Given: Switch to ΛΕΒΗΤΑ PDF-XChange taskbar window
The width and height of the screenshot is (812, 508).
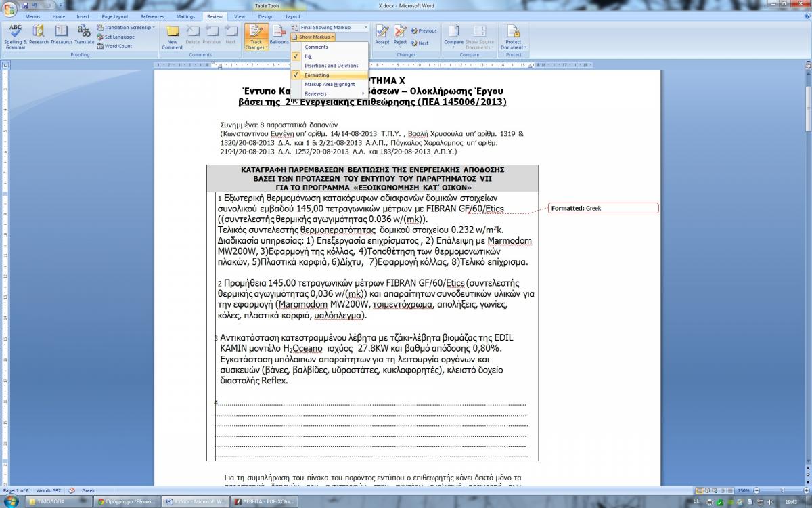Looking at the screenshot, I should (263, 501).
